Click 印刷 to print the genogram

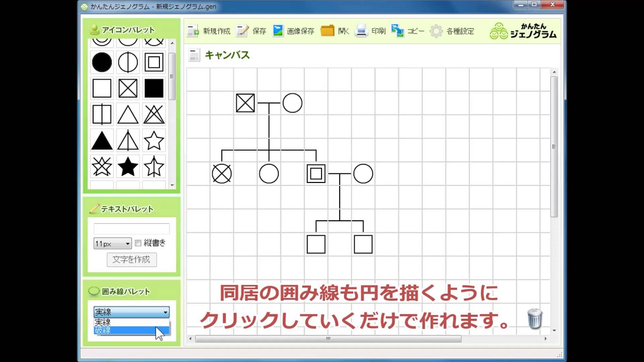point(370,31)
